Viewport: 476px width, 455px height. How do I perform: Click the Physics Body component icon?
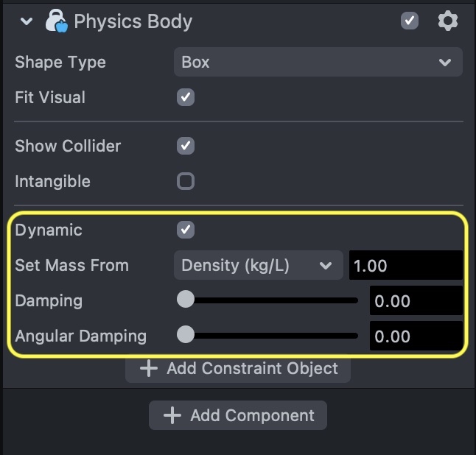pyautogui.click(x=56, y=21)
